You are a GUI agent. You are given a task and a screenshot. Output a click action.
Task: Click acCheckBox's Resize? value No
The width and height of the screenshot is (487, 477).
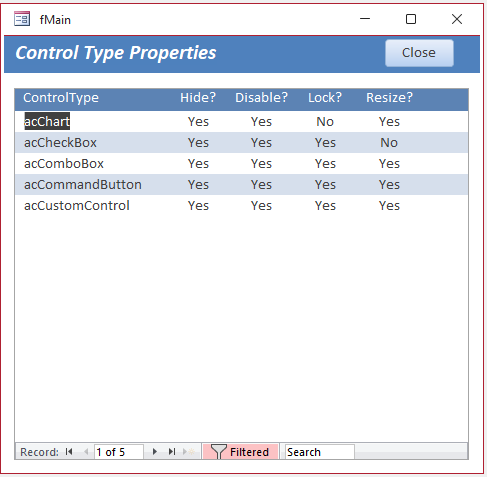[389, 143]
